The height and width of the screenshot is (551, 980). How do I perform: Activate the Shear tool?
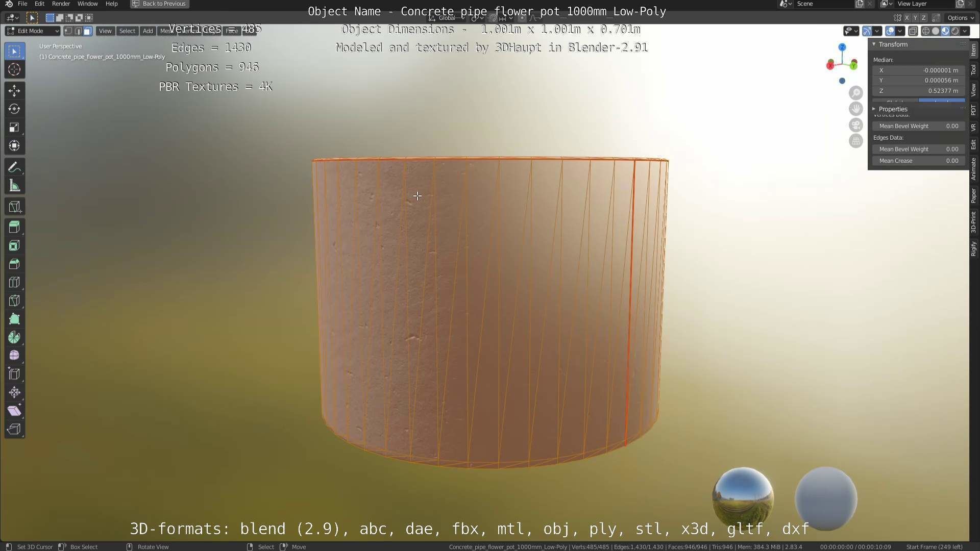pyautogui.click(x=14, y=411)
